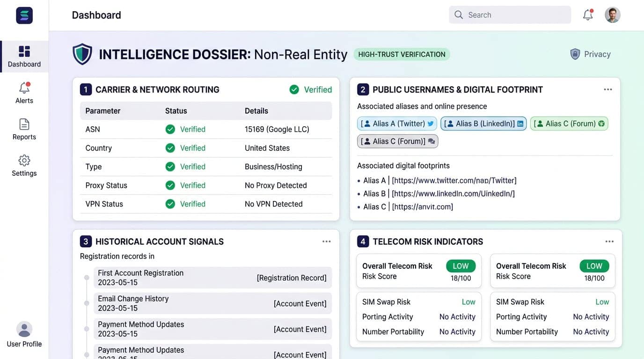Click the First Account Registration entry
Image resolution: width=644 pixels, height=359 pixels.
click(212, 278)
